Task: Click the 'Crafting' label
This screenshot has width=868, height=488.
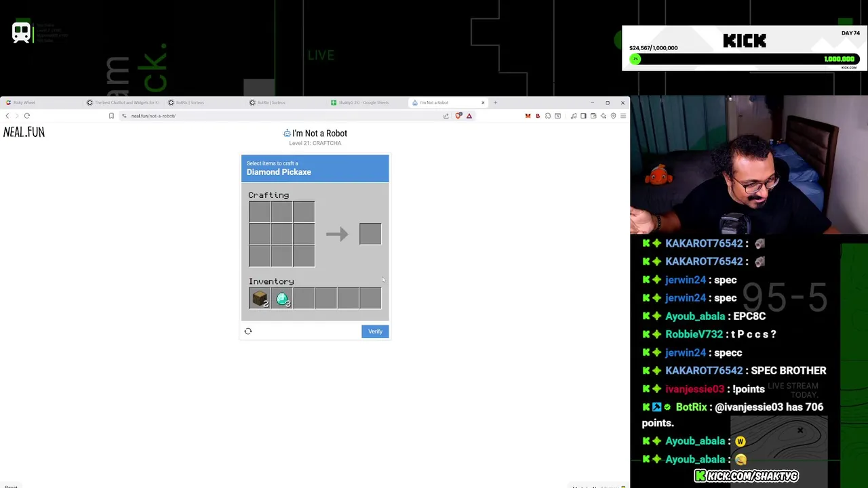Action: click(x=269, y=195)
